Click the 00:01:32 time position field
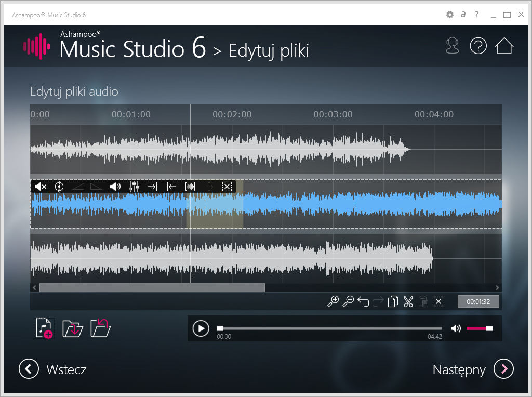 tap(478, 301)
